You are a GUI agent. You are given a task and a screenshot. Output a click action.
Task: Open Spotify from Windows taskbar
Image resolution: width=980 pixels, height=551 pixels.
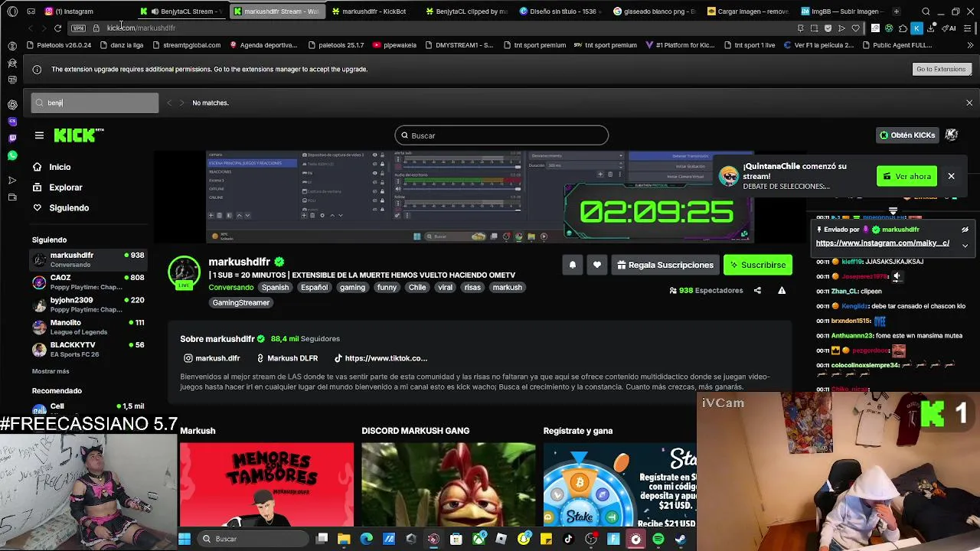pos(658,539)
